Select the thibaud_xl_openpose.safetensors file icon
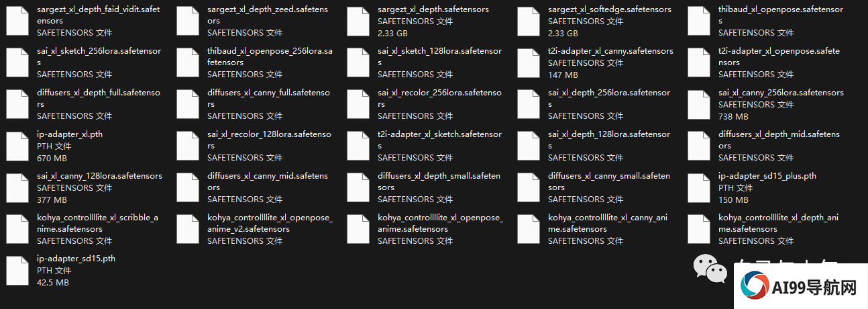 tap(699, 21)
